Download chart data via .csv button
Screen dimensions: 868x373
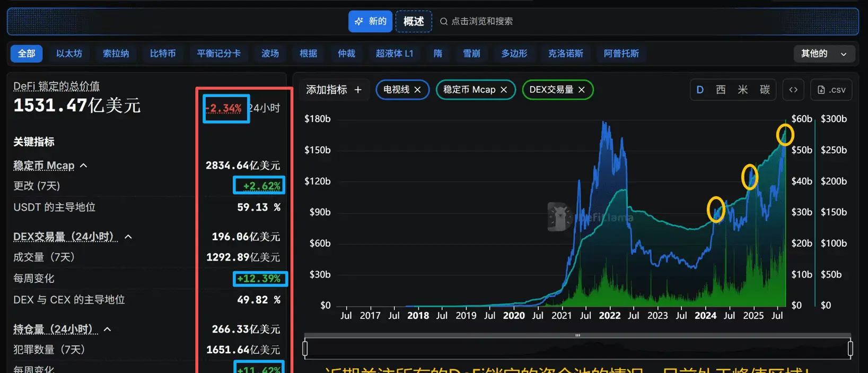(x=831, y=90)
